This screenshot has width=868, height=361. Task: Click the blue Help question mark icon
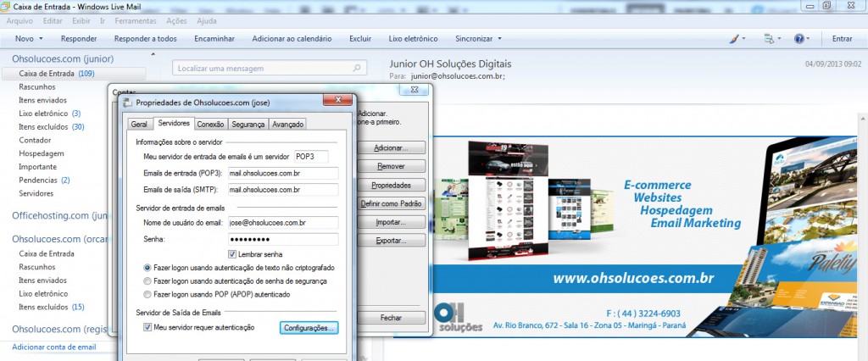point(798,39)
